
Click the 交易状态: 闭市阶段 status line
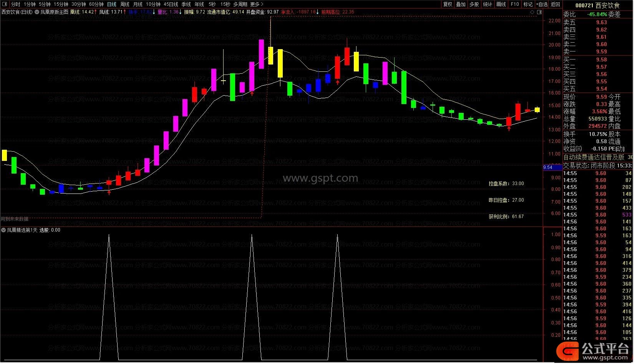click(598, 165)
